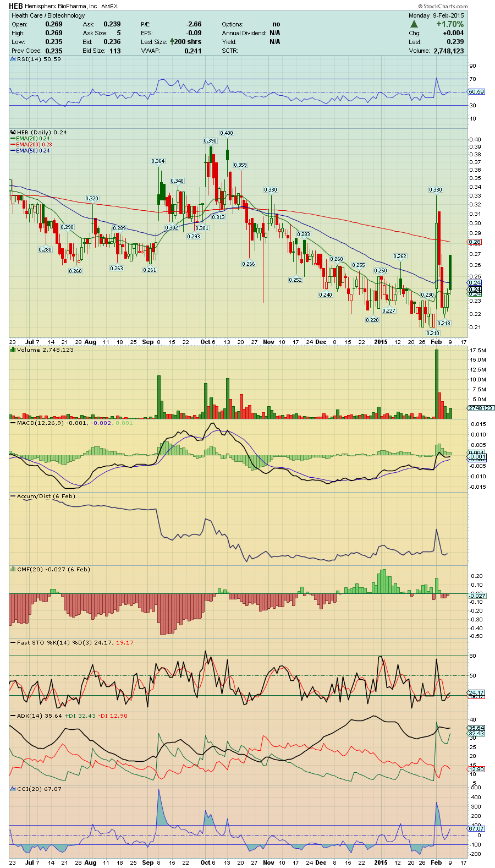This screenshot has width=495, height=868.
Task: Click the CCI(20) legend icon
Action: [x=13, y=789]
